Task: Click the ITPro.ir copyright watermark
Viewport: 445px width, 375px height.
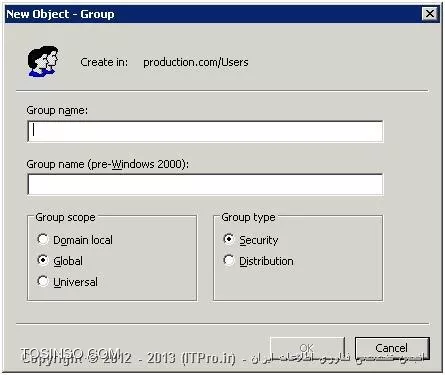Action: [x=129, y=359]
